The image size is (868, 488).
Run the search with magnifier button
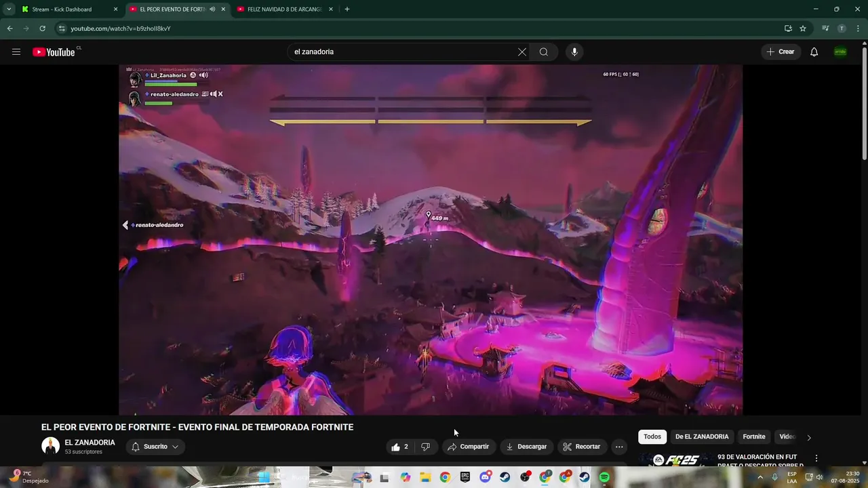[x=544, y=52]
